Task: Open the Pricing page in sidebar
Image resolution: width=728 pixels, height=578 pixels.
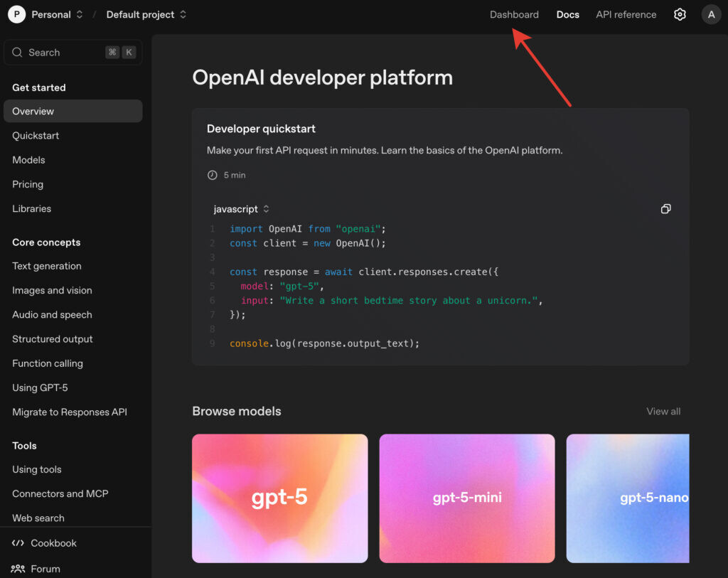Action: tap(28, 184)
